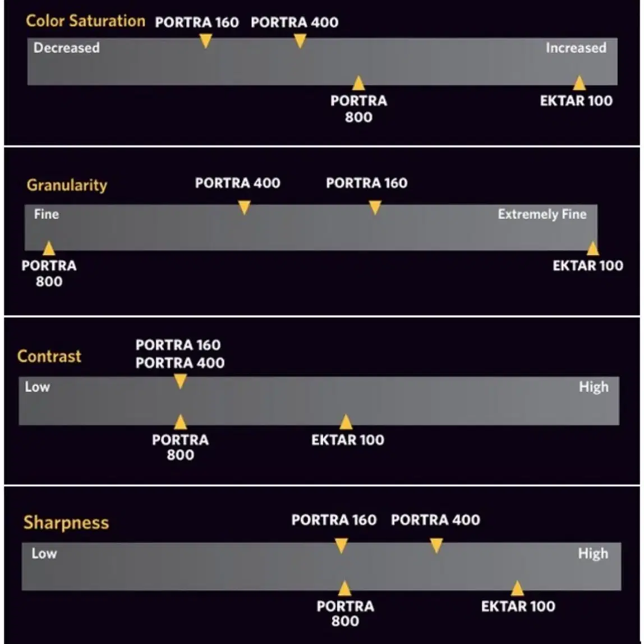
Task: Click the Color Saturation heading
Action: tap(85, 21)
